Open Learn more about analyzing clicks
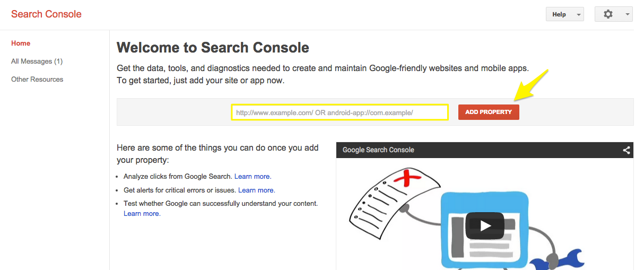 click(x=253, y=177)
